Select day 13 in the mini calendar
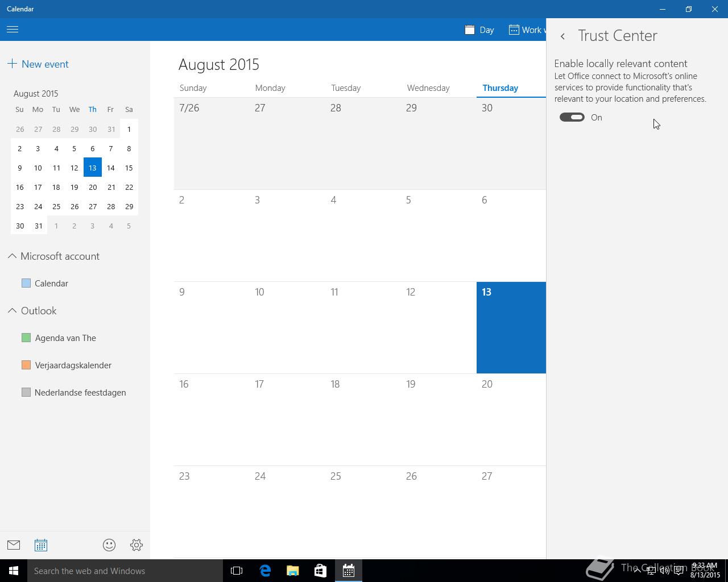 [93, 168]
